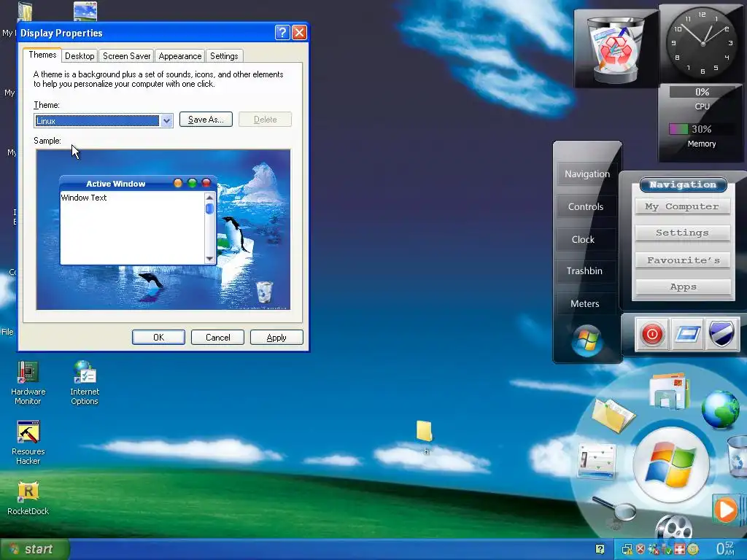Click the Navigation header pill in widget
Screen dimensions: 747x560
pyautogui.click(x=683, y=184)
